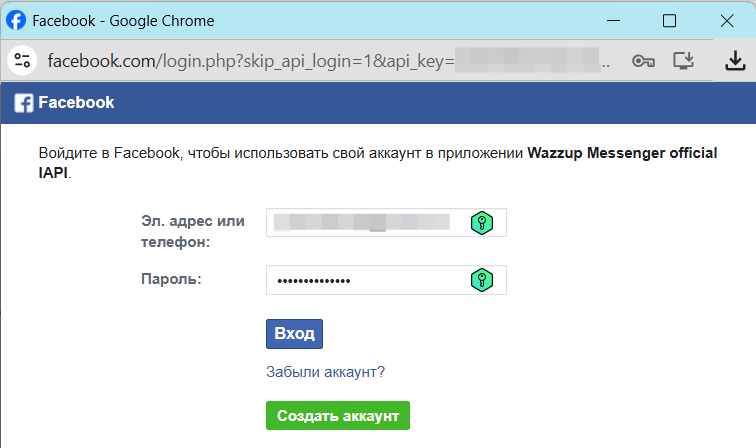Click the Вход login button
The width and height of the screenshot is (756, 448).
coord(294,334)
